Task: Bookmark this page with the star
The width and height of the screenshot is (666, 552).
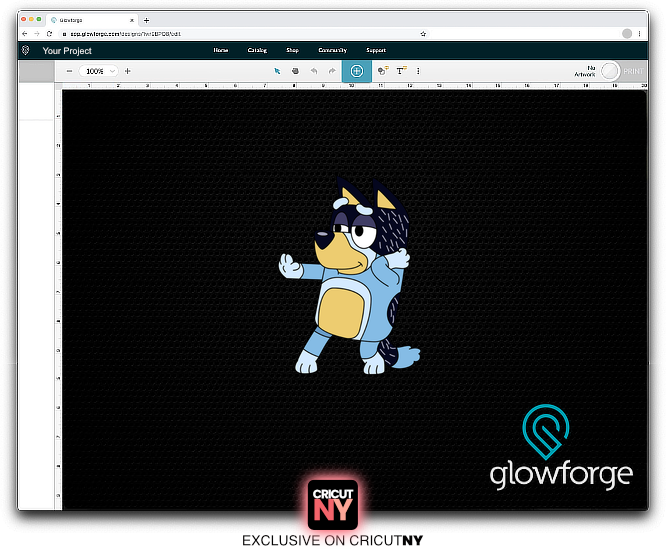Action: tap(423, 34)
